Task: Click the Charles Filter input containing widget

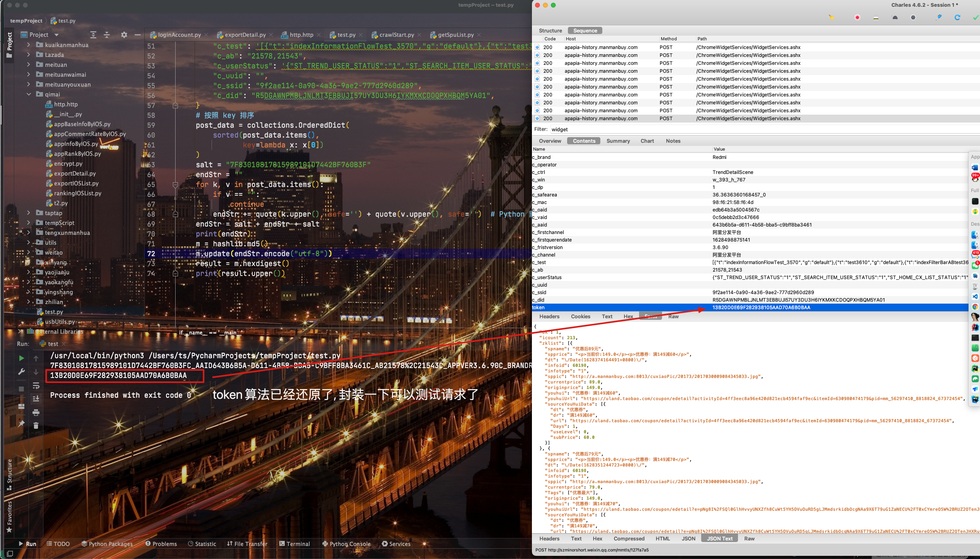Action: click(764, 129)
